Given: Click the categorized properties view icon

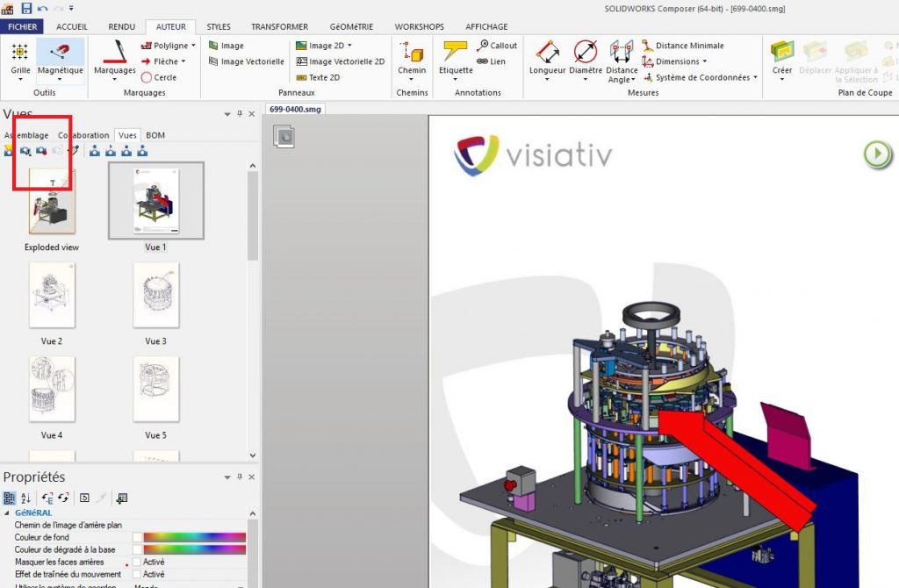Looking at the screenshot, I should pyautogui.click(x=9, y=498).
